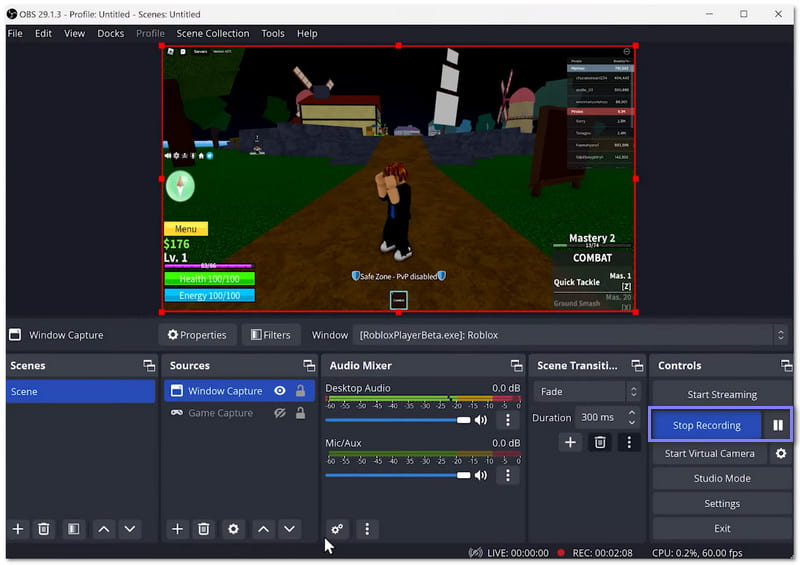
Task: Open source properties gear in Sources dock
Action: 233,529
